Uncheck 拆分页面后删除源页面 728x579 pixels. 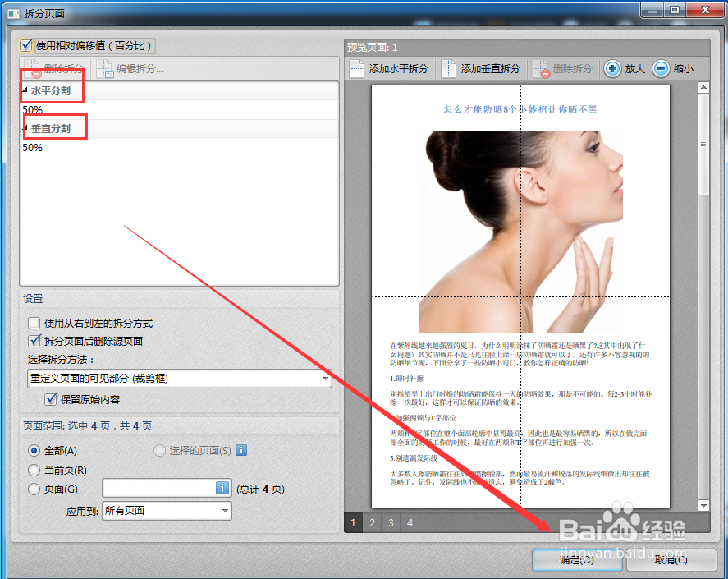coord(34,341)
